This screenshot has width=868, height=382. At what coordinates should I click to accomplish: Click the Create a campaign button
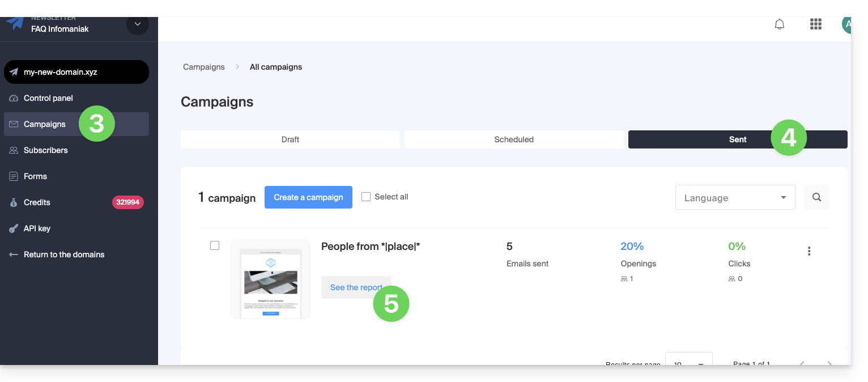point(308,197)
